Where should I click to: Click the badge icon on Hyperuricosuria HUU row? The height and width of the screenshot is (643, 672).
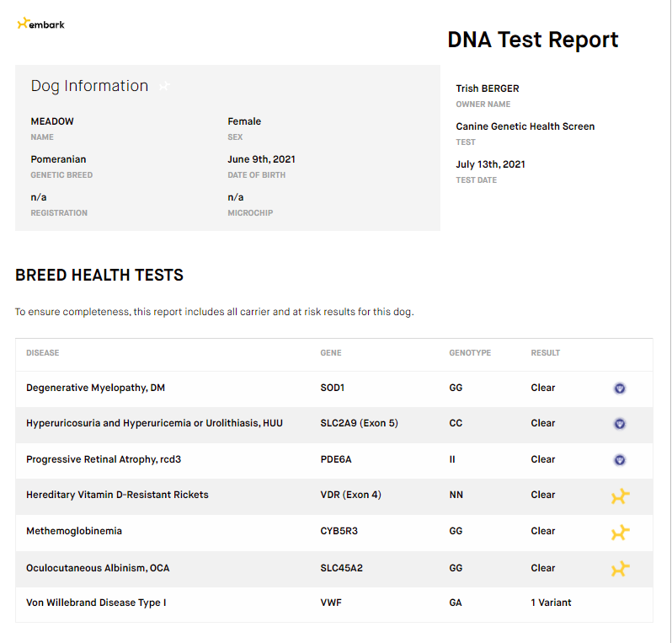619,424
